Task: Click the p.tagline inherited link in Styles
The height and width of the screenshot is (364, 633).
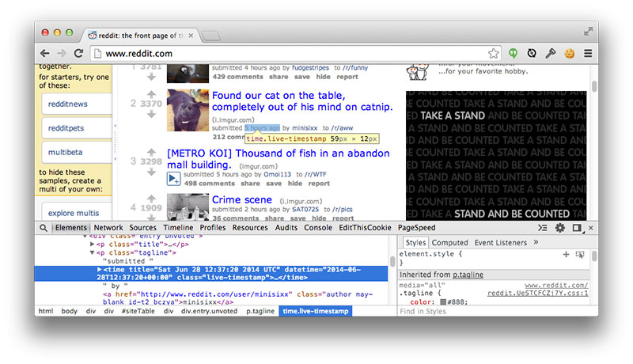Action: tap(468, 275)
